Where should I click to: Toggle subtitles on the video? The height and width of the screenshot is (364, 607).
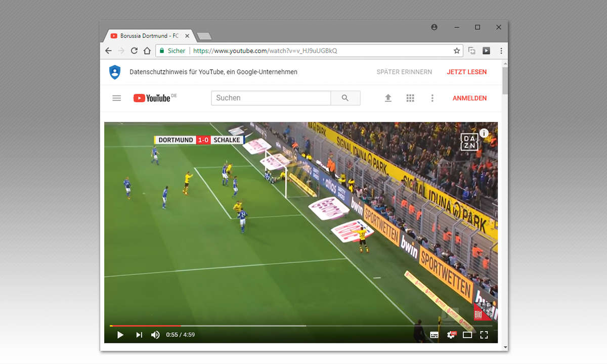pos(435,335)
